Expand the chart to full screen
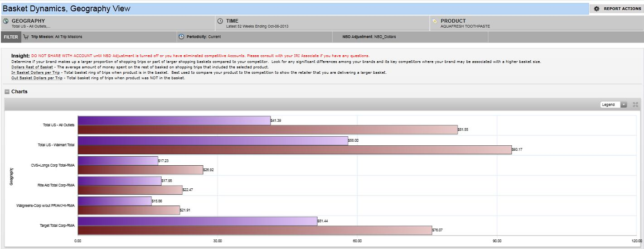644x249 pixels. (635, 105)
